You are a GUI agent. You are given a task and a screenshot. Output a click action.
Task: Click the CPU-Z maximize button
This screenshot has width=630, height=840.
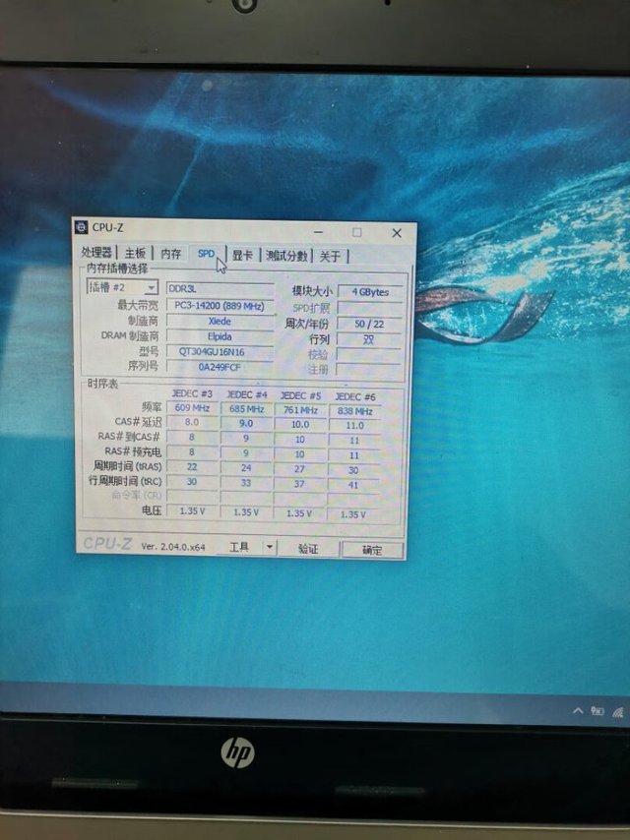pos(357,232)
